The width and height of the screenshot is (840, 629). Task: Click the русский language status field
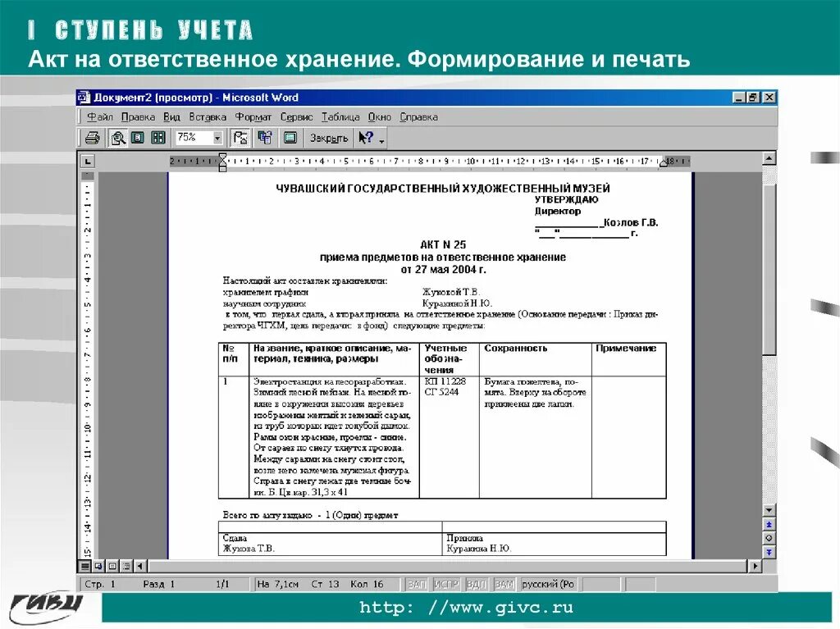[x=549, y=584]
